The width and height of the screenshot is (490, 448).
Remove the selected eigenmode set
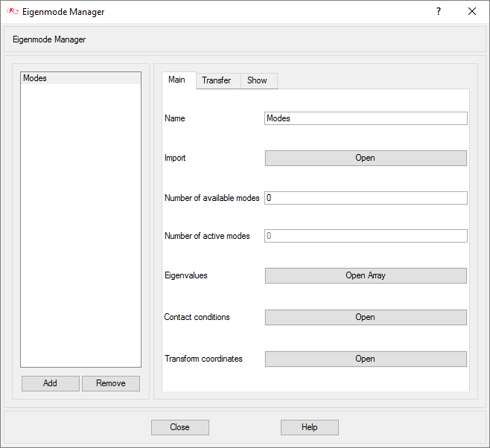(111, 383)
